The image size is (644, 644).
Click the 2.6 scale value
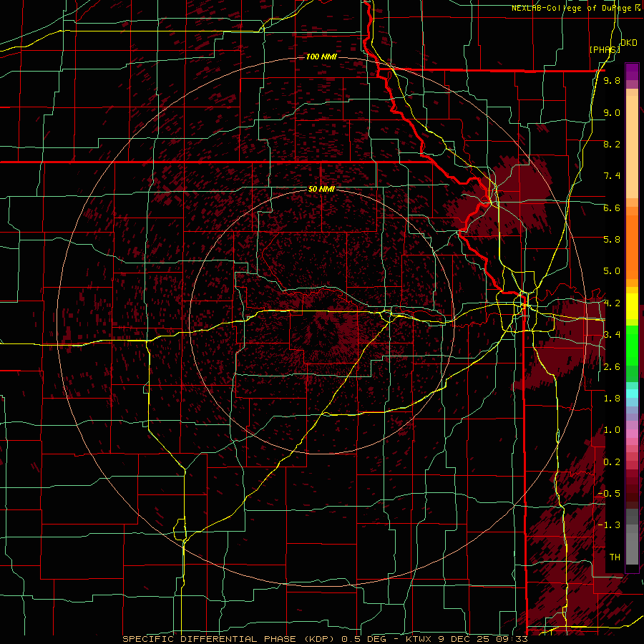click(x=612, y=367)
